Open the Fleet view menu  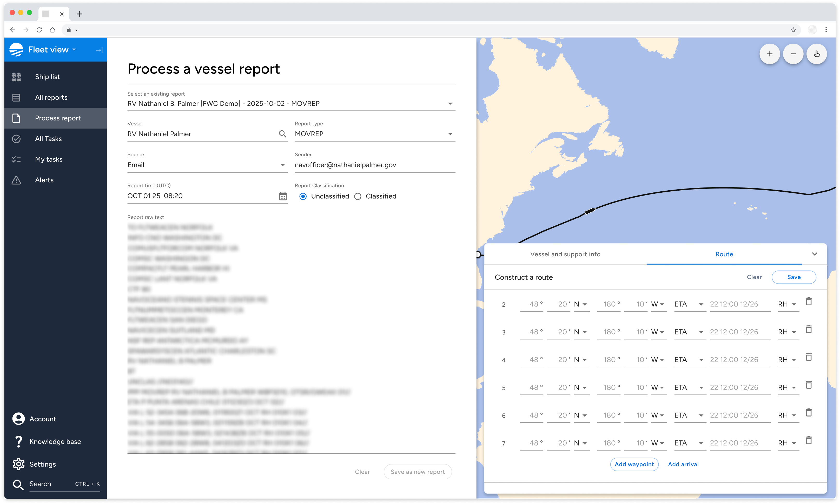point(50,49)
